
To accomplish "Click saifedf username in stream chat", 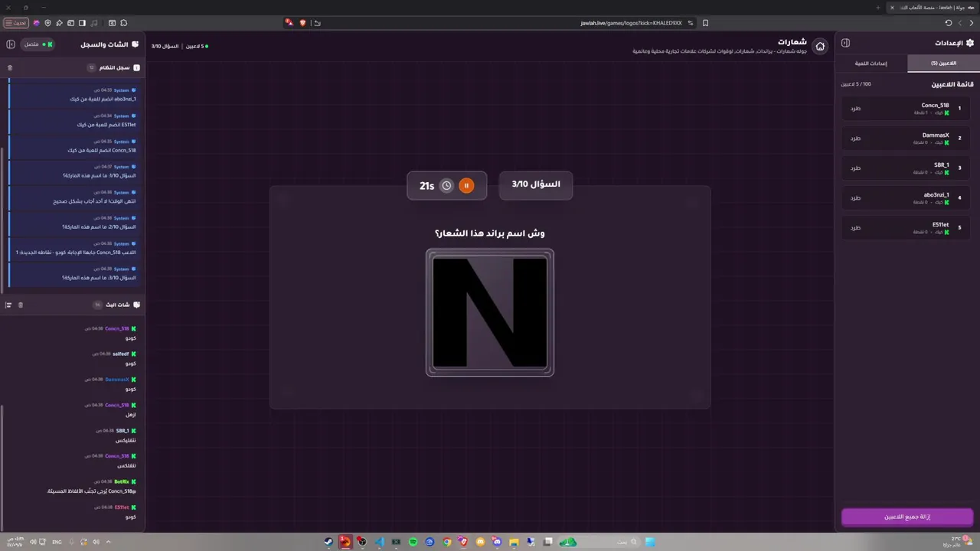I will 120,354.
